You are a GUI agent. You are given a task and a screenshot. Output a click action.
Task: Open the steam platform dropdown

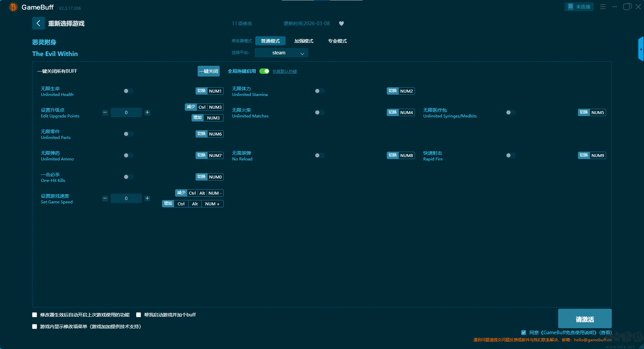[x=281, y=53]
